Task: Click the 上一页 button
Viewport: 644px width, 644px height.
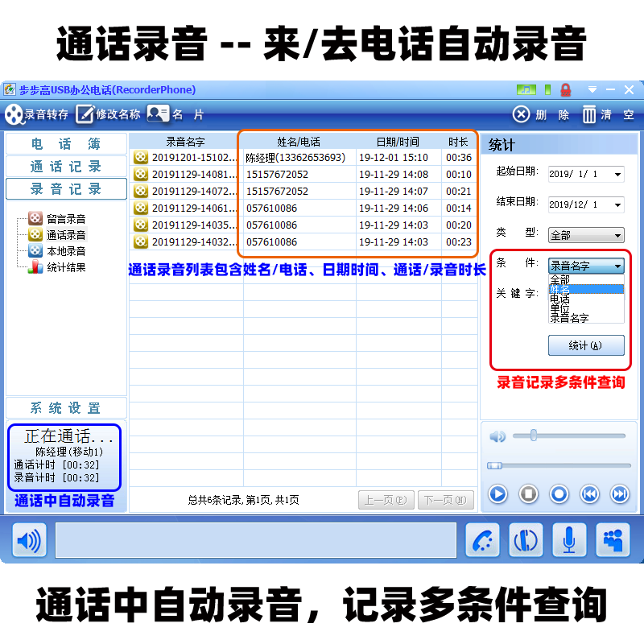Action: pos(386,500)
